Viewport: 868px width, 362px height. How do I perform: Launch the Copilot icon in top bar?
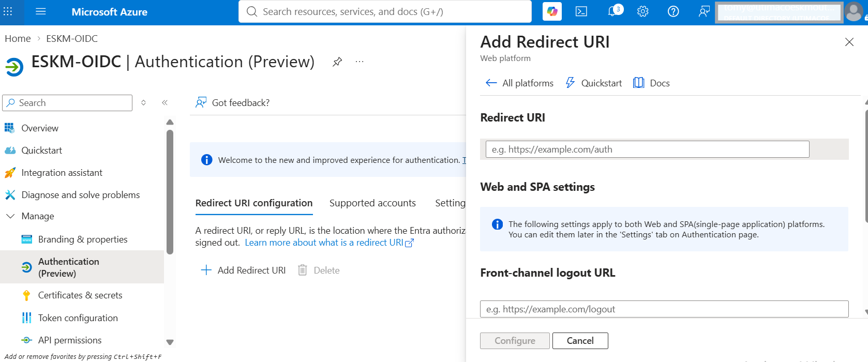pyautogui.click(x=552, y=11)
